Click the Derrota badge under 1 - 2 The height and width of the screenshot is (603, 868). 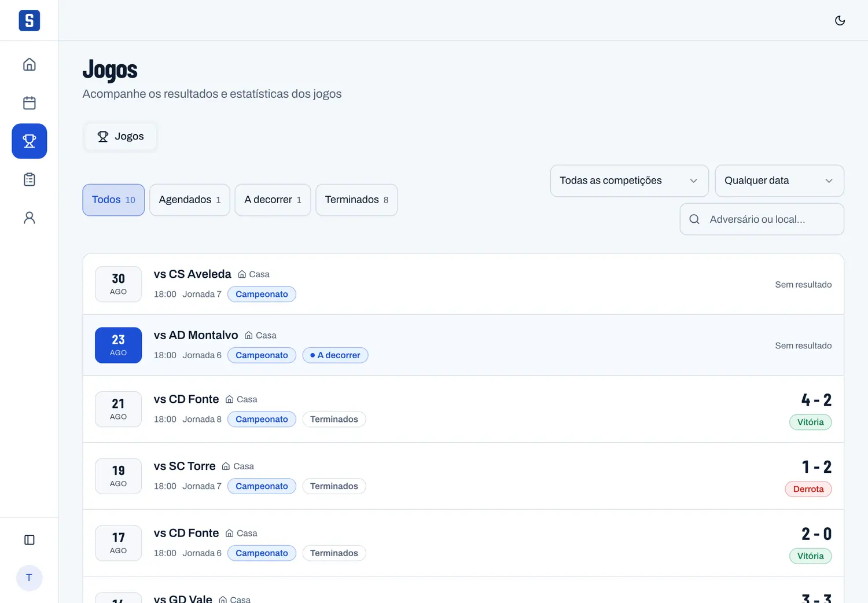click(x=808, y=490)
